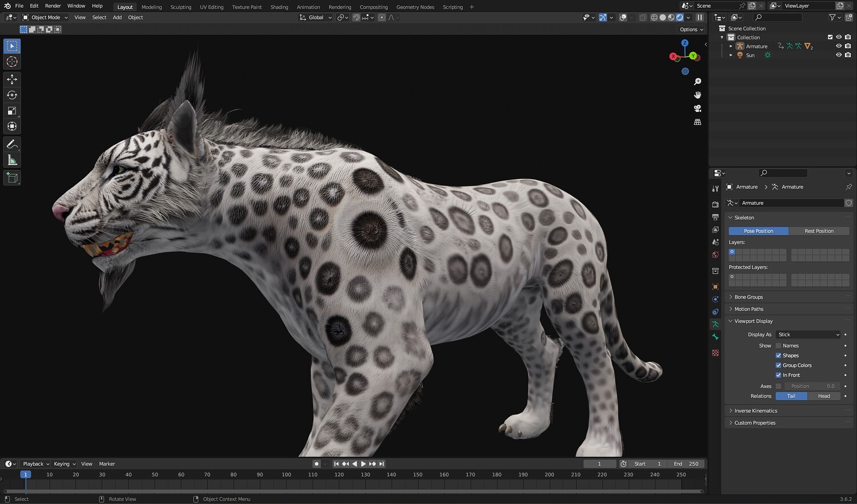Set Relations to Head
Screen dimensions: 857x504
click(x=824, y=396)
